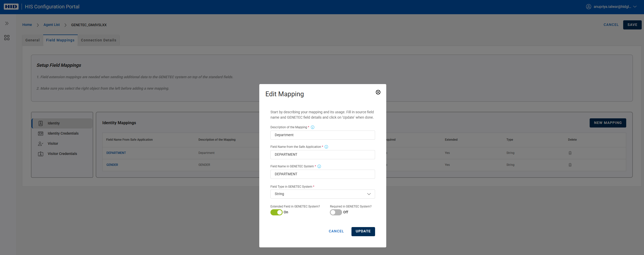This screenshot has height=255, width=644.
Task: Close the Edit Mapping dialog with X icon
Action: pos(378,92)
